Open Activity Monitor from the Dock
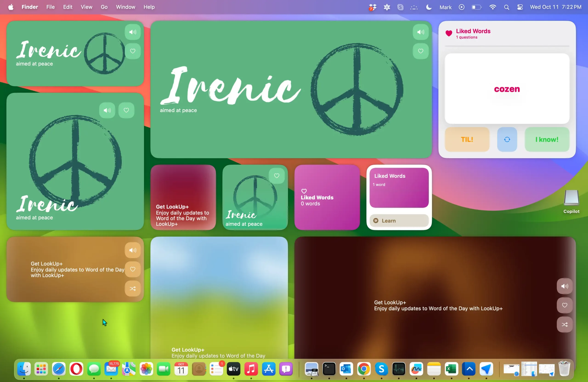 pyautogui.click(x=399, y=369)
